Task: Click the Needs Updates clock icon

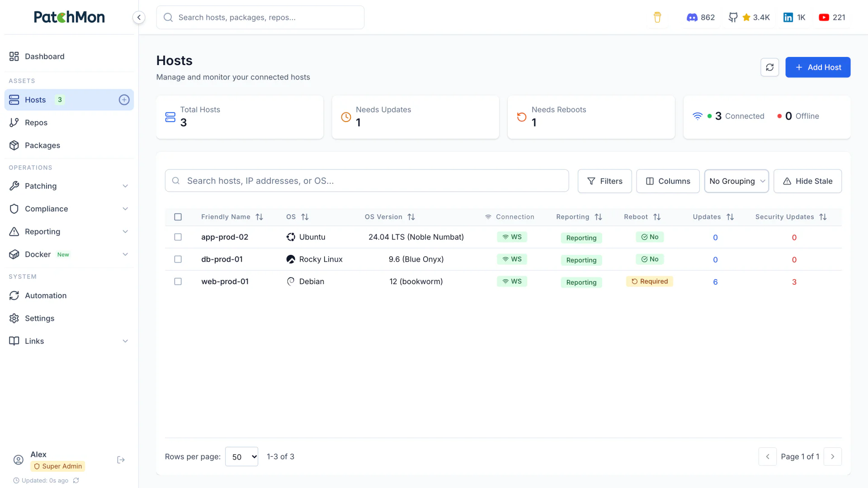Action: point(346,117)
